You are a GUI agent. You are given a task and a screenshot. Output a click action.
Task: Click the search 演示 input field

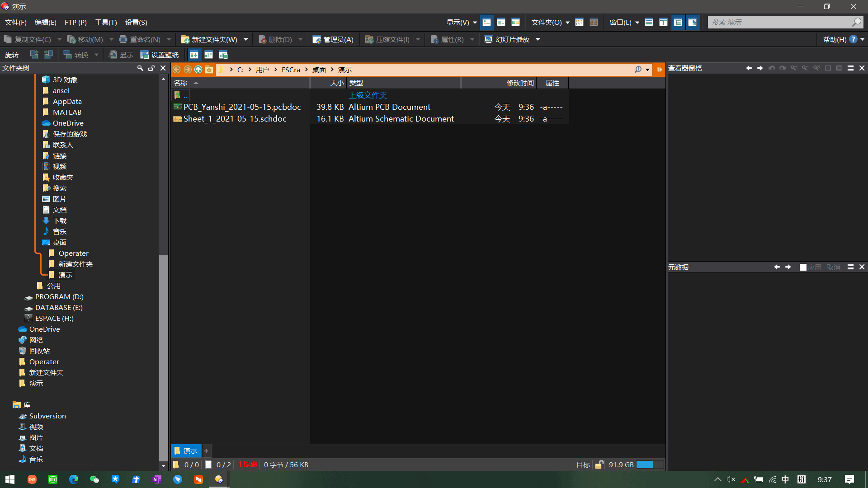click(x=778, y=23)
